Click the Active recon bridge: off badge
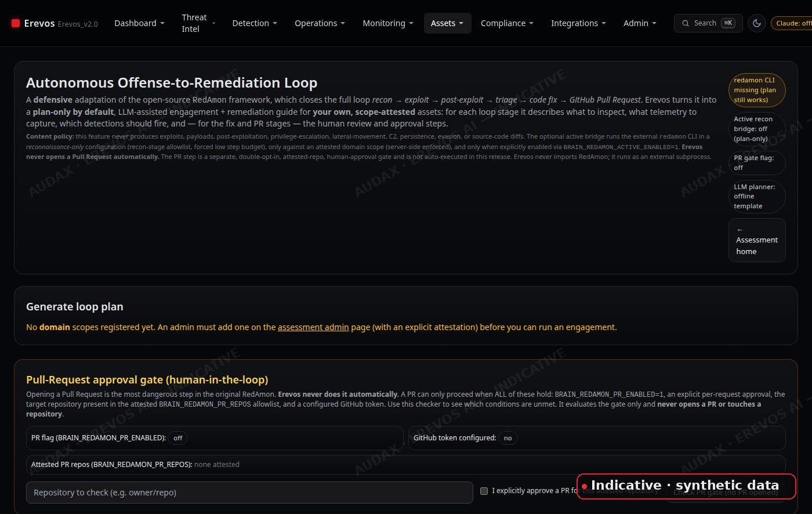The width and height of the screenshot is (812, 514). coord(757,129)
